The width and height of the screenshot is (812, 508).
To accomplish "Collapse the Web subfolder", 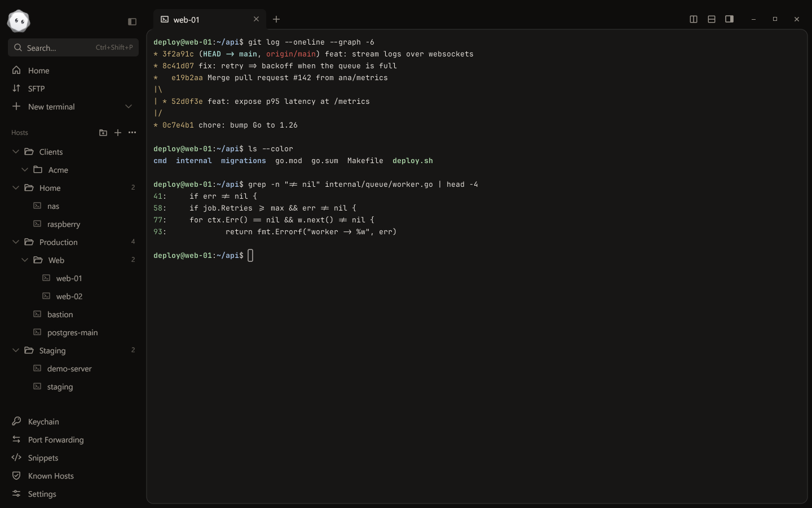I will point(25,260).
